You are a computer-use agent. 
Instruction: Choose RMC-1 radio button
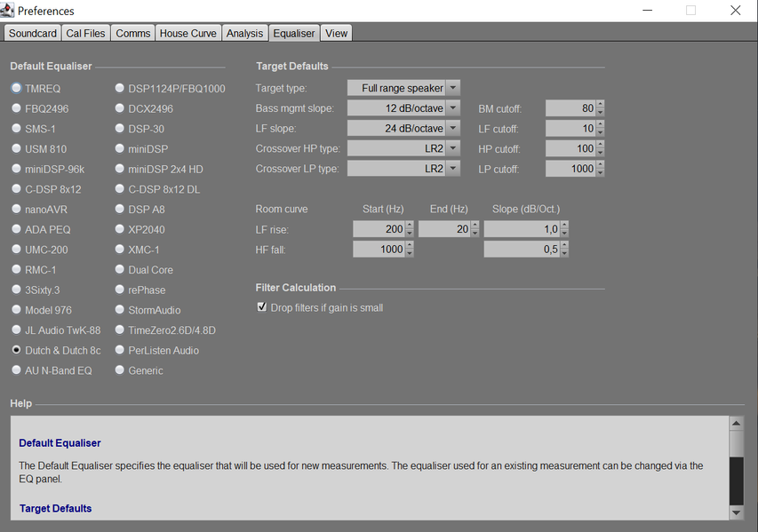[x=16, y=270]
